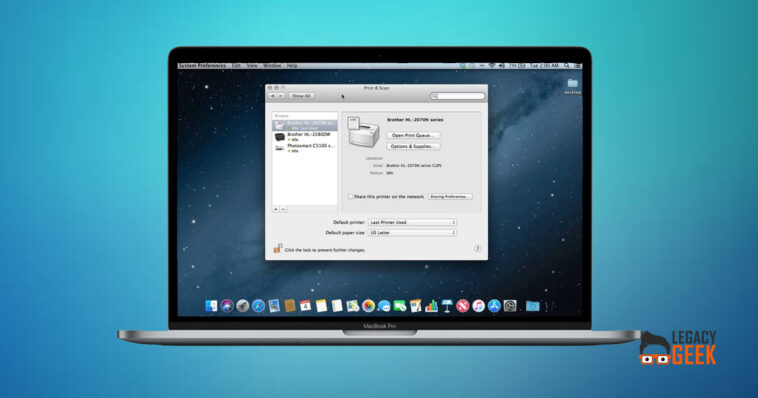Open System Preferences menu

pyautogui.click(x=202, y=65)
